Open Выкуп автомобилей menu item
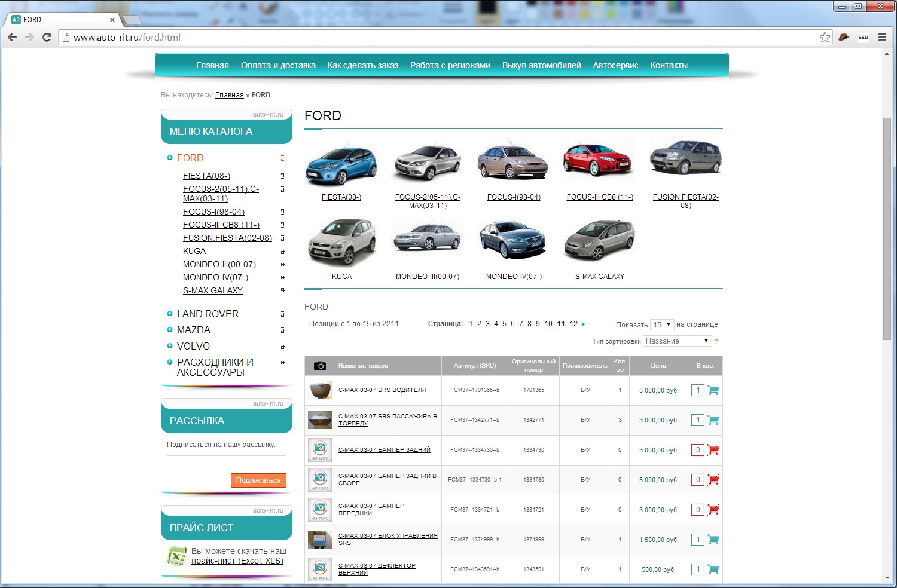897x588 pixels. click(542, 65)
